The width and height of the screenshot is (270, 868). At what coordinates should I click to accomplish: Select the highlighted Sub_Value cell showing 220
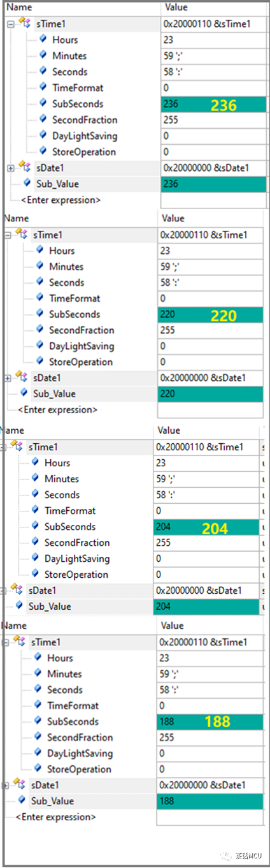click(x=210, y=394)
